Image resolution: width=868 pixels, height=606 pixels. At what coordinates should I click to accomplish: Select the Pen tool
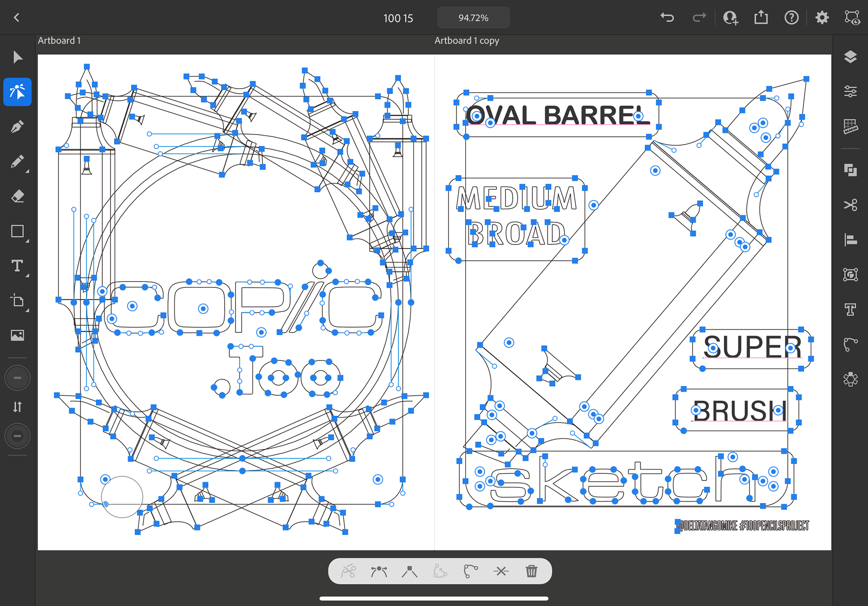click(x=18, y=127)
